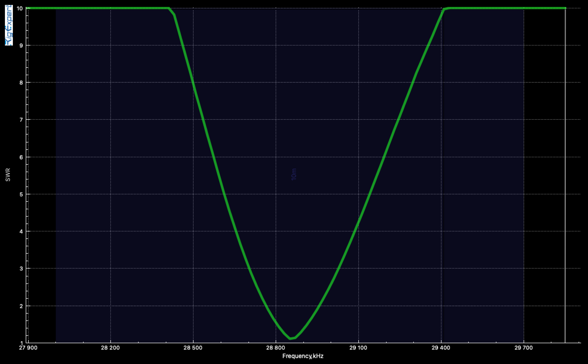The height and width of the screenshot is (364, 588).
Task: Click the 29 700 frequency label
Action: 524,348
